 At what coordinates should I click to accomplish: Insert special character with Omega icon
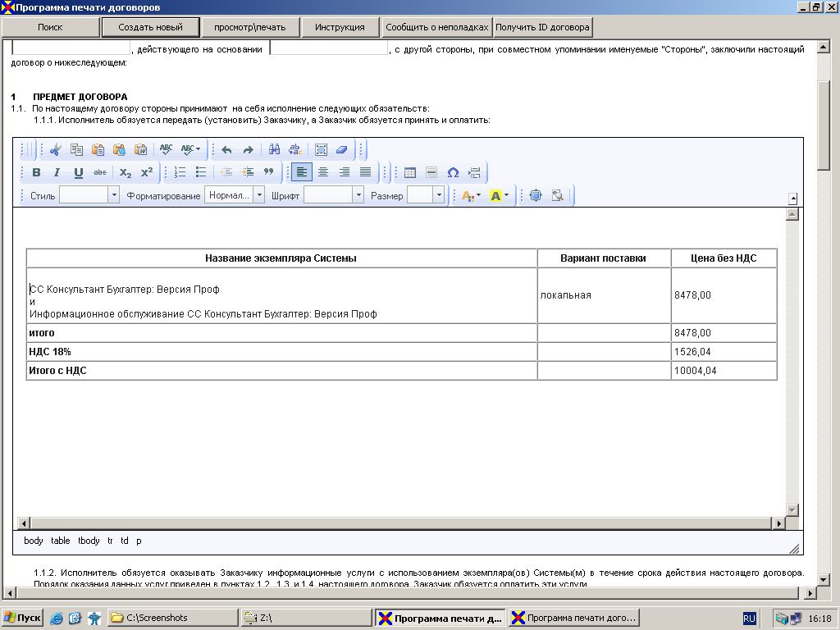453,172
